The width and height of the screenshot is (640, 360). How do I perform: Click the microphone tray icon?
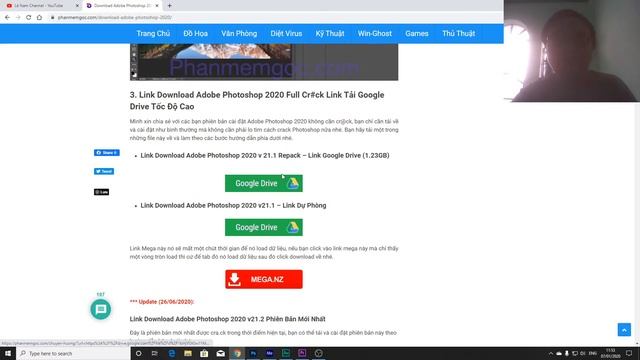567,353
